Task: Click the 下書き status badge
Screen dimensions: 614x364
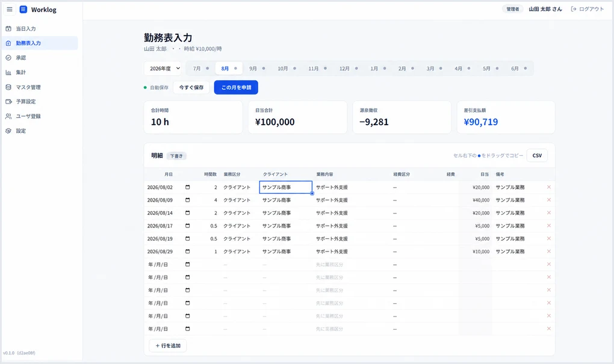Action: pyautogui.click(x=176, y=156)
